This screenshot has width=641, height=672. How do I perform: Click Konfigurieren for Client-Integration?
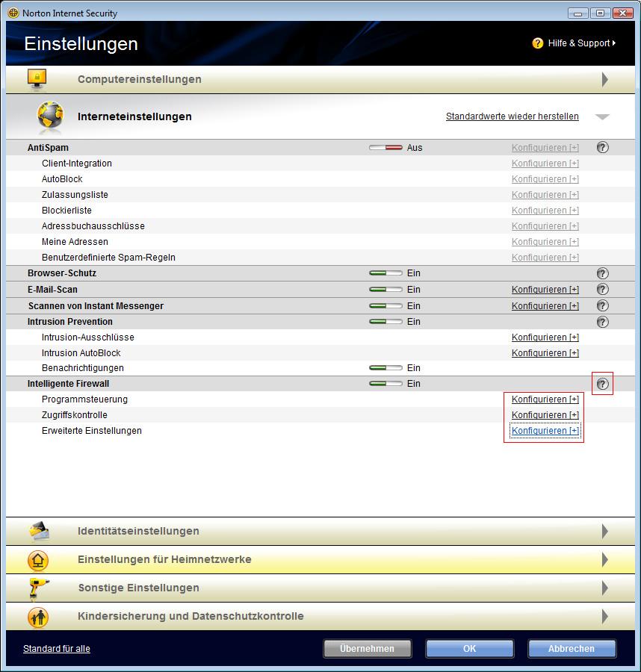[545, 164]
